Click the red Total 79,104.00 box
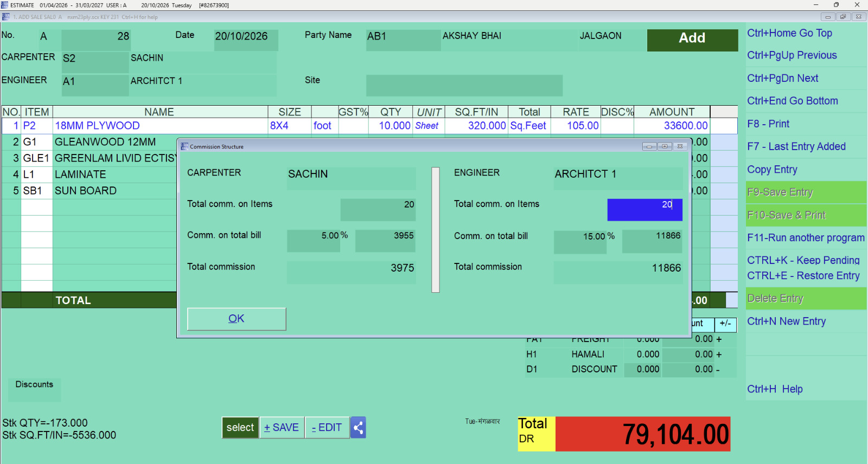This screenshot has height=464, width=868. click(643, 434)
